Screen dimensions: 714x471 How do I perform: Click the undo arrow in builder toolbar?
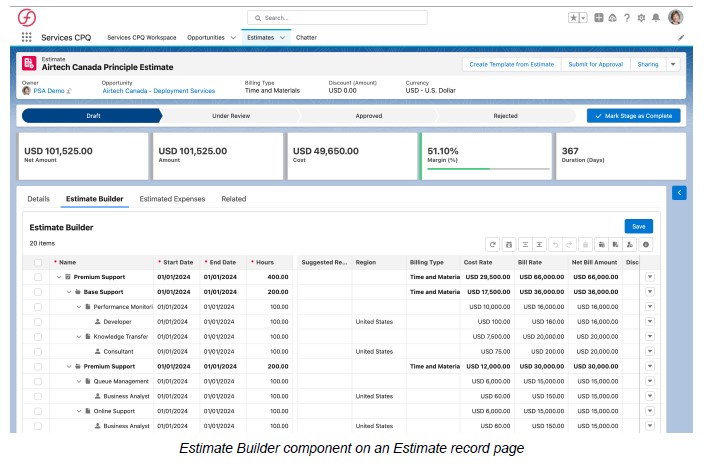pos(557,244)
